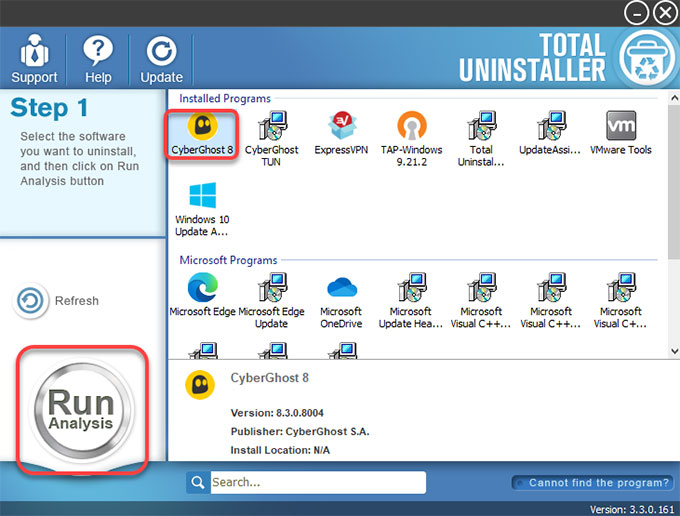680x516 pixels.
Task: Select the Microsoft Edge Update program
Action: [271, 300]
